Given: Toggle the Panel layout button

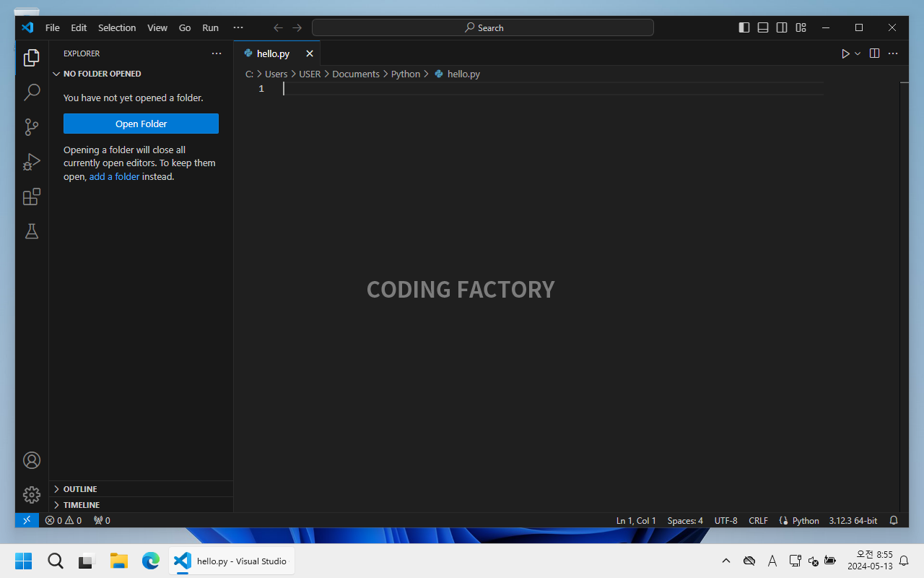Looking at the screenshot, I should pyautogui.click(x=763, y=27).
